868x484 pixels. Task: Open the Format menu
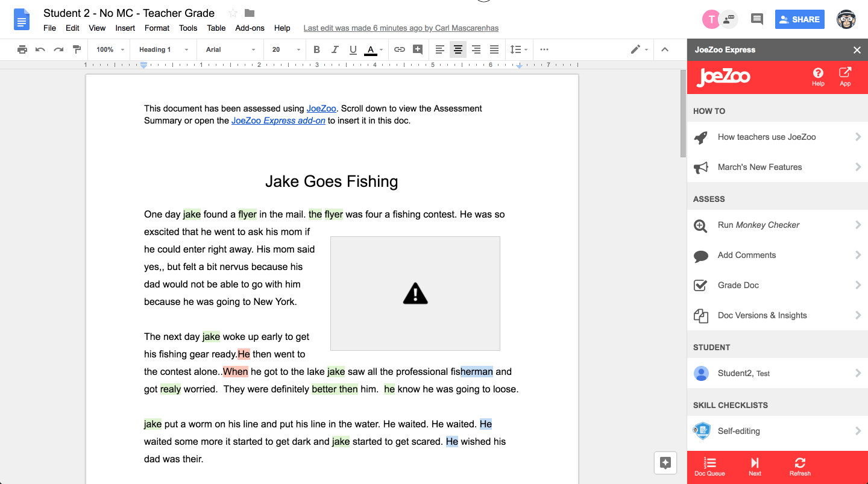(x=157, y=28)
